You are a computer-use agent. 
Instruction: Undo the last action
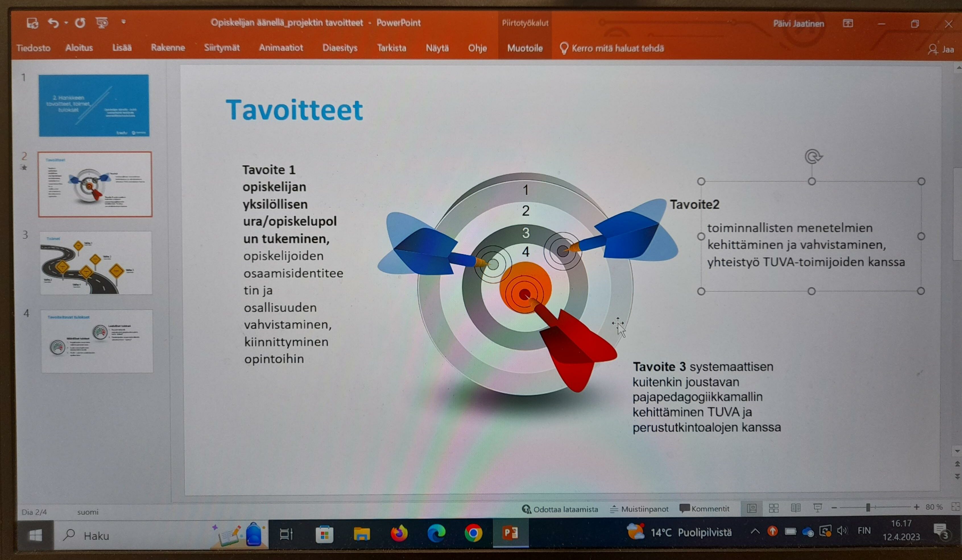53,23
